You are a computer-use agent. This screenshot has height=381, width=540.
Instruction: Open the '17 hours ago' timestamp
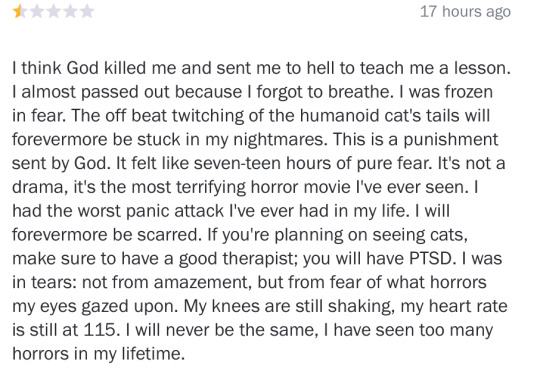tap(465, 11)
